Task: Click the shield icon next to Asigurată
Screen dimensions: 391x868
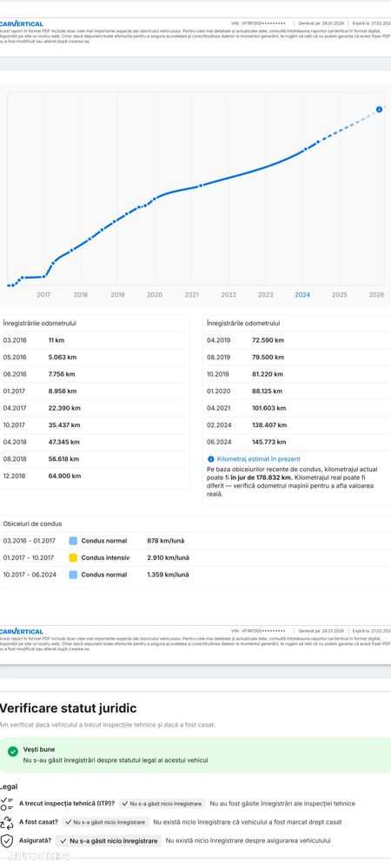Action: [7, 841]
